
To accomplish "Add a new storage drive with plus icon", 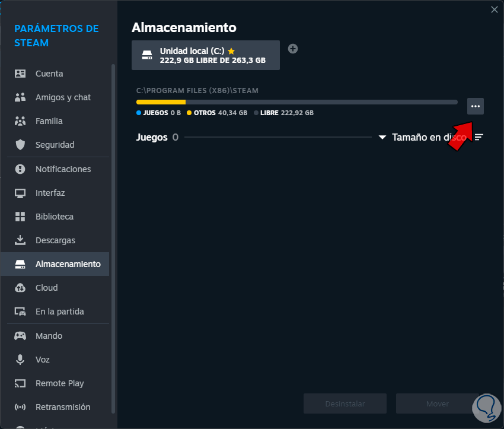I will pos(293,49).
